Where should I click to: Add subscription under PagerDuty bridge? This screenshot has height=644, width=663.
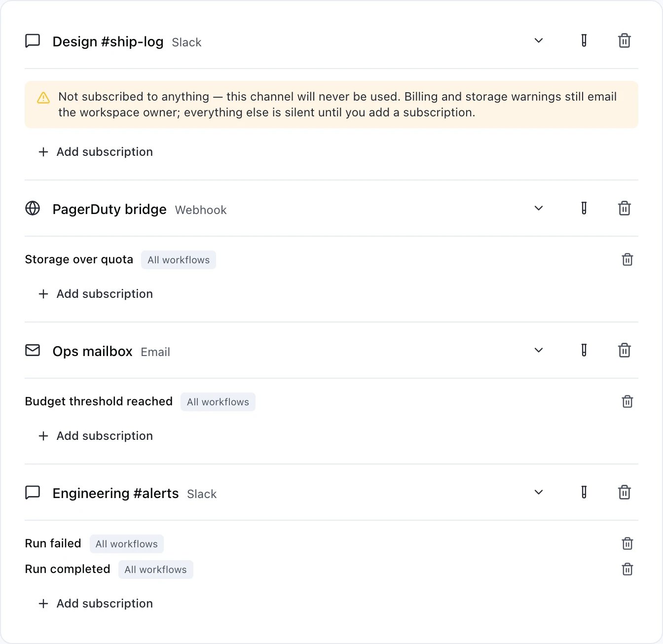pos(96,294)
